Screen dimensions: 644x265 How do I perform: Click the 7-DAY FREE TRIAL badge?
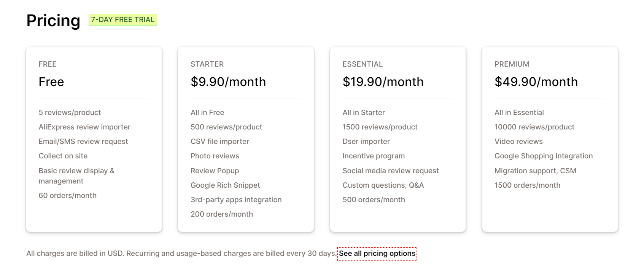coord(123,20)
